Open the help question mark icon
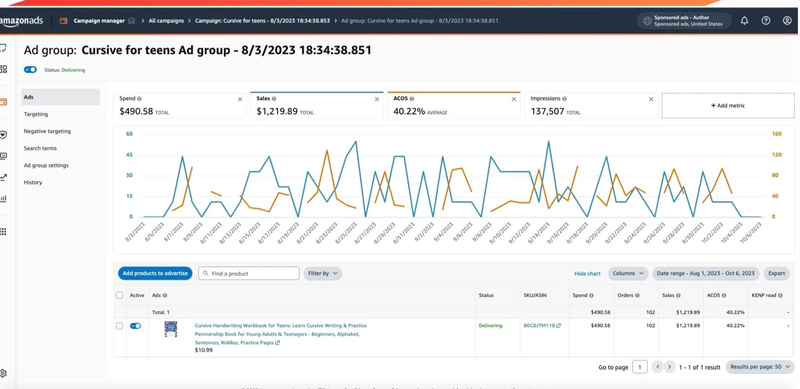This screenshot has height=389, width=800. click(x=766, y=21)
